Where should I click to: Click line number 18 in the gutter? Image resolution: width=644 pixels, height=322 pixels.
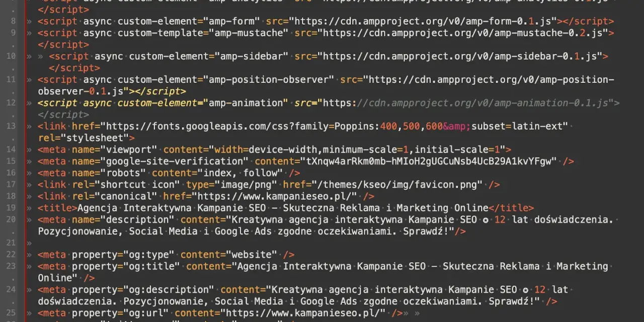point(11,196)
